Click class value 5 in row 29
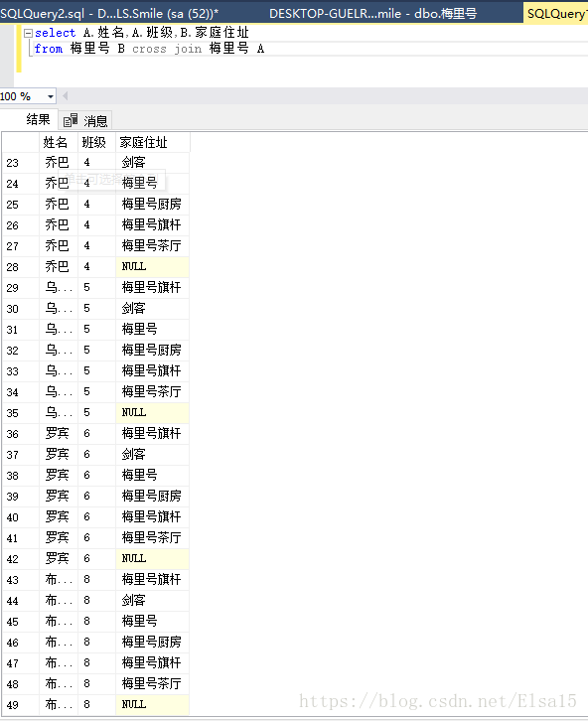Viewport: 588px width, 721px height. tap(97, 287)
